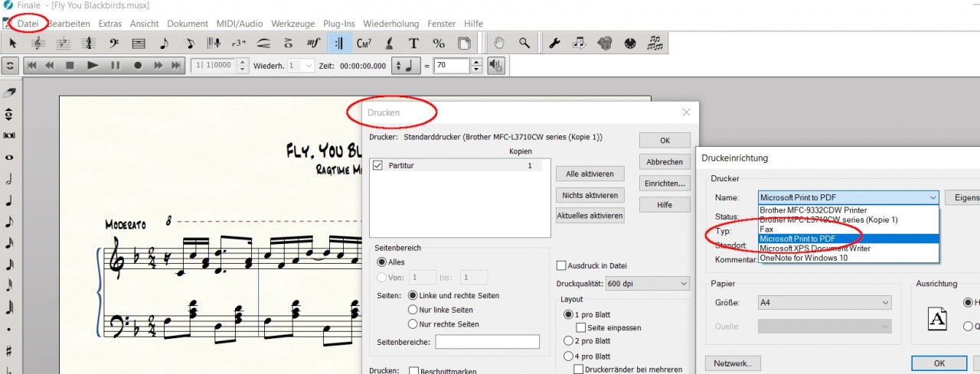Click the Nichts aktivieren button

point(590,195)
